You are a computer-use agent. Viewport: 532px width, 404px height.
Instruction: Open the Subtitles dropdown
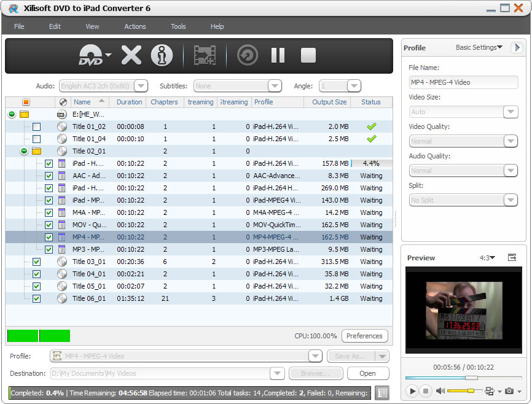pos(275,86)
